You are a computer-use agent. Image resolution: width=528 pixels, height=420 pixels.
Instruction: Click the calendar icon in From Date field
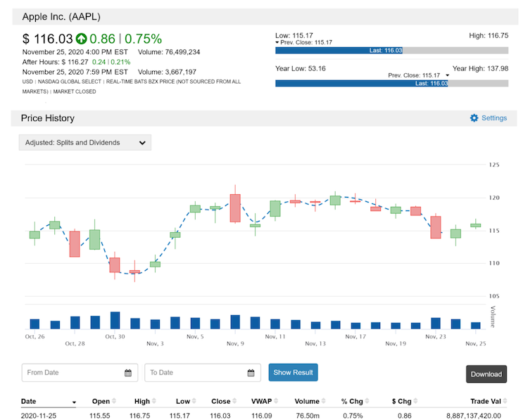click(x=128, y=373)
